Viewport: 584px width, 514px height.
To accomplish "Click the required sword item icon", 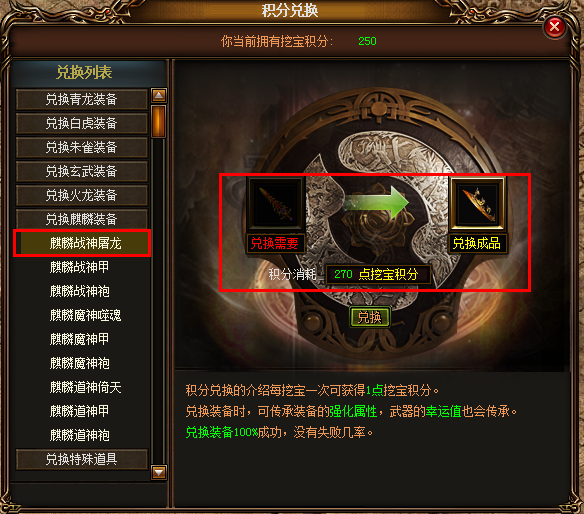I will point(276,204).
